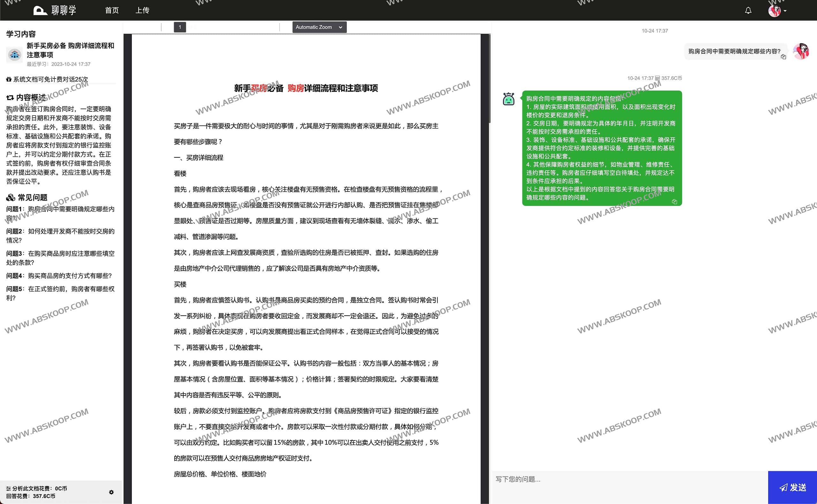Image resolution: width=817 pixels, height=504 pixels.
Task: Open the 上传 upload page
Action: (142, 10)
